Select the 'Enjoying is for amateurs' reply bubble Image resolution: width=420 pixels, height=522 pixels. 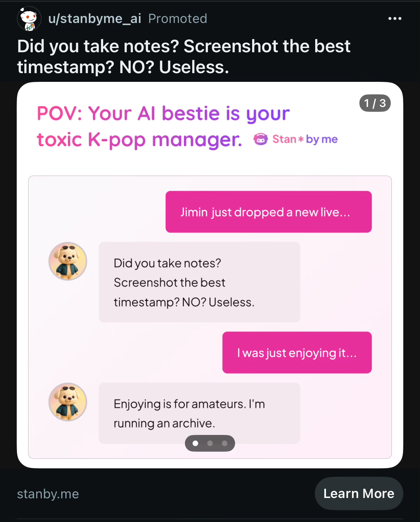[199, 413]
